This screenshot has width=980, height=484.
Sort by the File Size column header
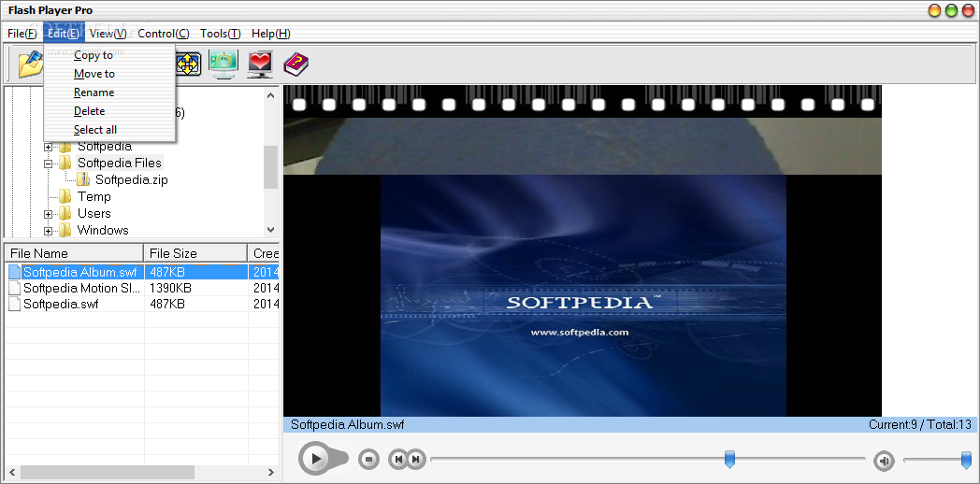pyautogui.click(x=195, y=253)
